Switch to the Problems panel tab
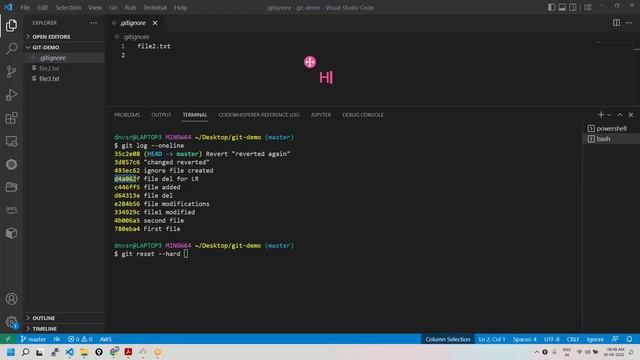Image resolution: width=640 pixels, height=360 pixels. [127, 115]
